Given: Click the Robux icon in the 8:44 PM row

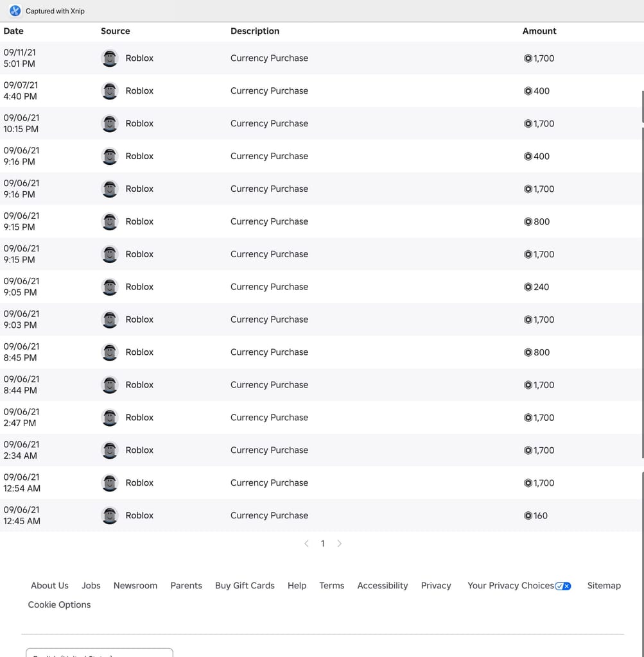Looking at the screenshot, I should 528,385.
